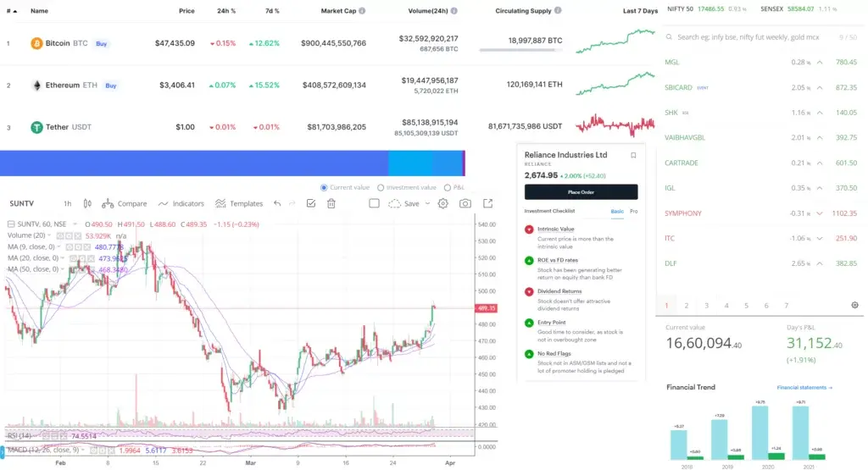Go to watchlist page 3
Screen dimensions: 868x470
click(x=706, y=305)
